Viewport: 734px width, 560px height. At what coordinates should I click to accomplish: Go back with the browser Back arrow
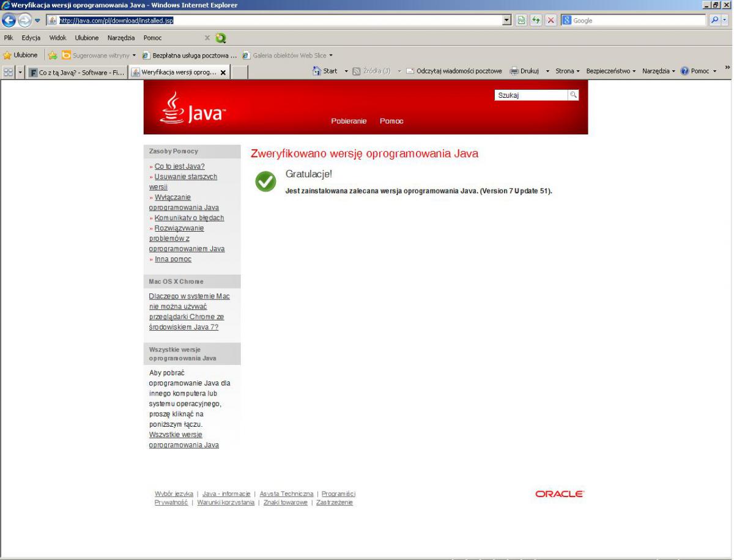[9, 21]
